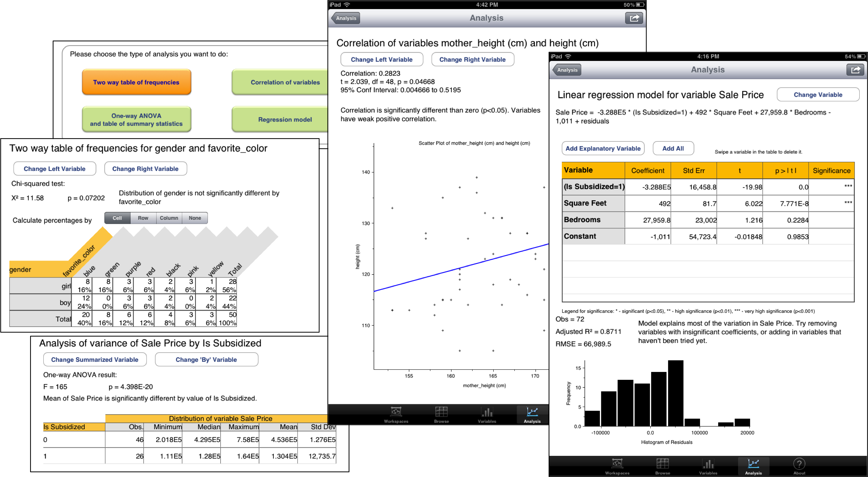Open Workspaces tab in the correlation window

point(396,415)
